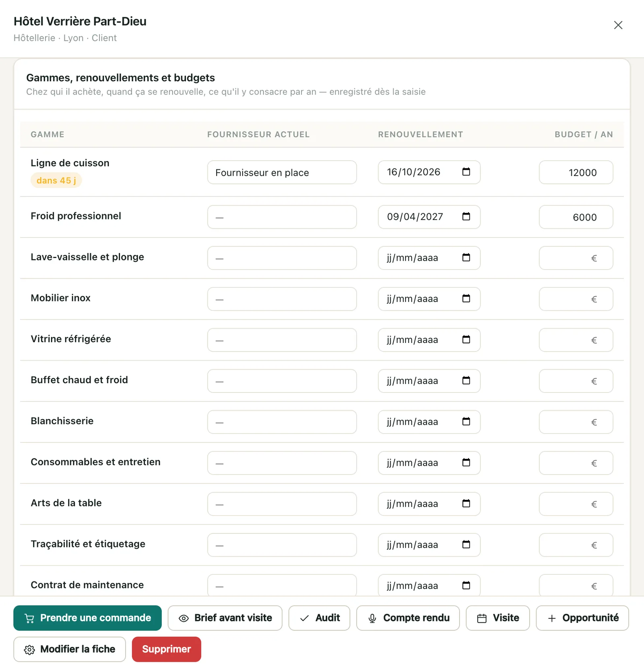
Task: Click the FOURNISSEUR ACTUEL column header
Action: (x=258, y=134)
